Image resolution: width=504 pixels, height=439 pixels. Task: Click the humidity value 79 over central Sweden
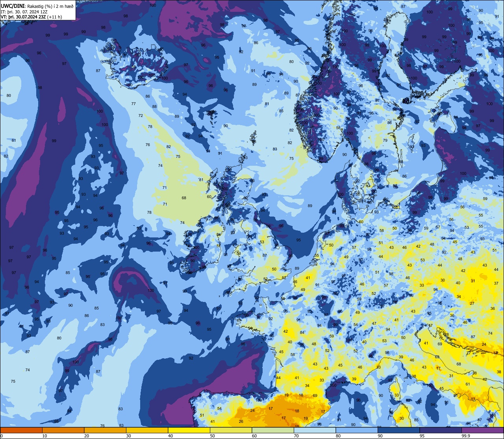(x=385, y=141)
